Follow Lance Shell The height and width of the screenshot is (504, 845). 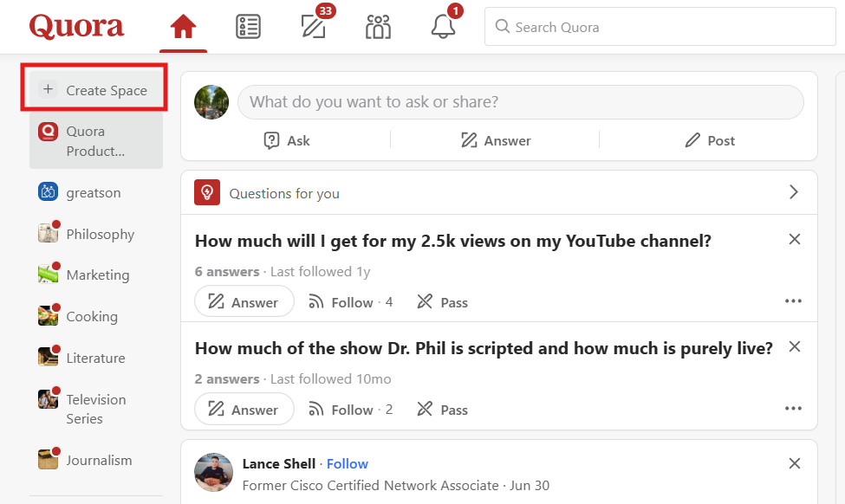(x=347, y=463)
